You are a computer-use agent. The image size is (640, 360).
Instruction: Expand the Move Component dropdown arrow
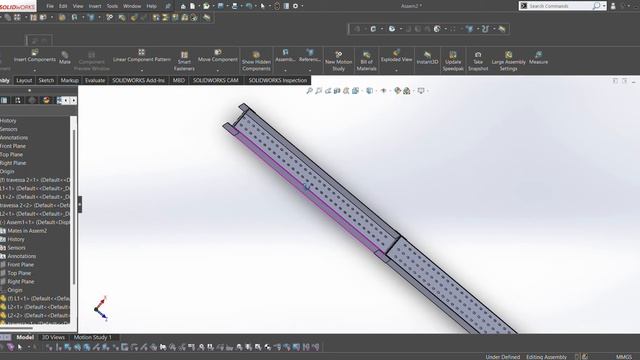218,70
